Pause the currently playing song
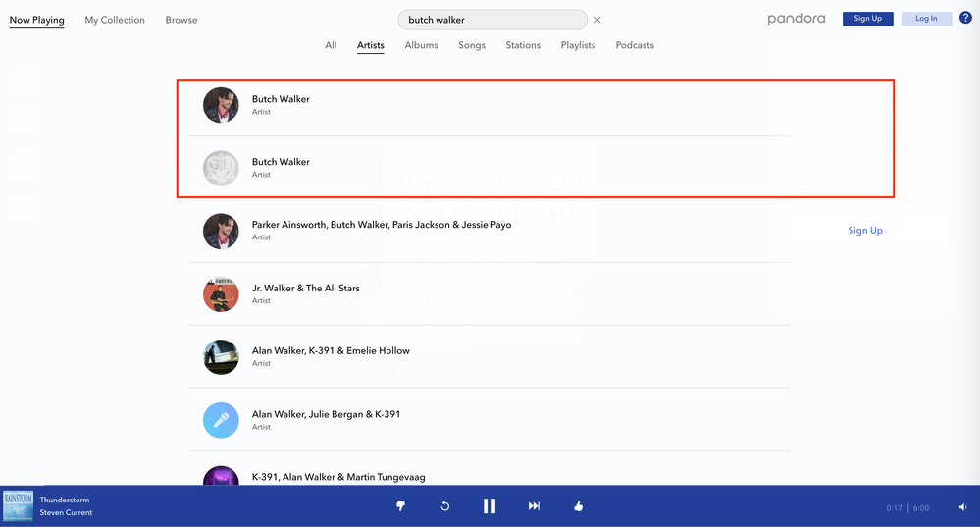The width and height of the screenshot is (980, 527). point(489,506)
